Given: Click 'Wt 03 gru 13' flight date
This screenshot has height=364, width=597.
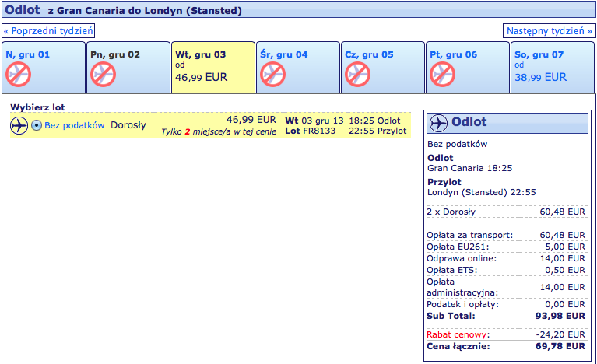Looking at the screenshot, I should click(314, 121).
